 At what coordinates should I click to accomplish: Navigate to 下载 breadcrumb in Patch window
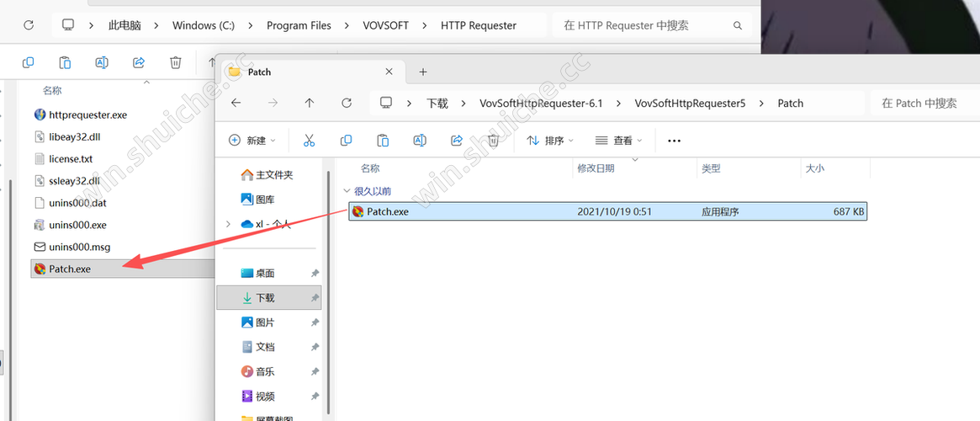tap(437, 104)
